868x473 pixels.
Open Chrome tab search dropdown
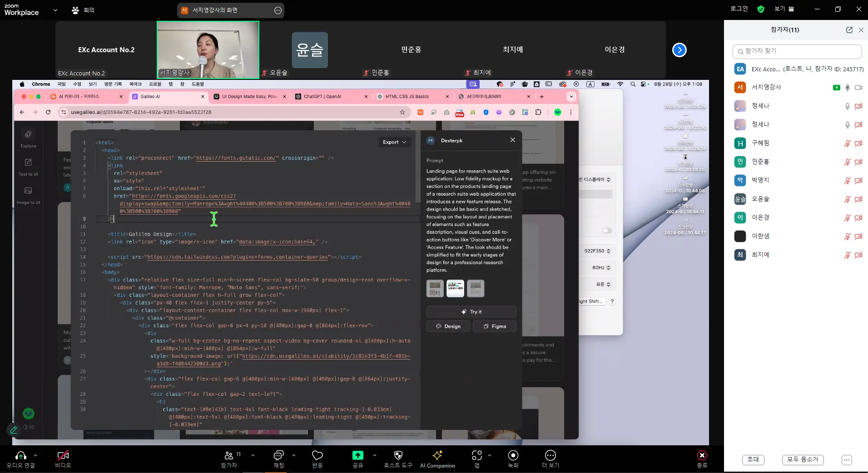point(571,97)
